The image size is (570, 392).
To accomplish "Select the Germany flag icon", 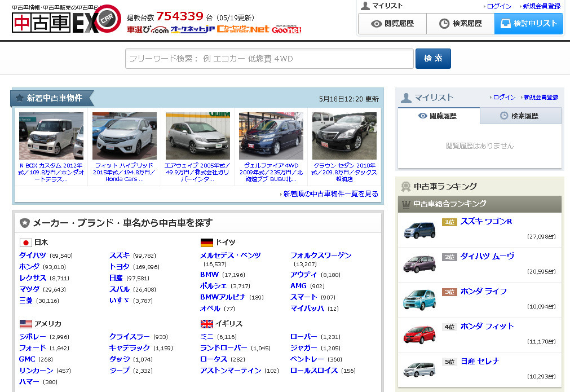I will click(x=207, y=243).
